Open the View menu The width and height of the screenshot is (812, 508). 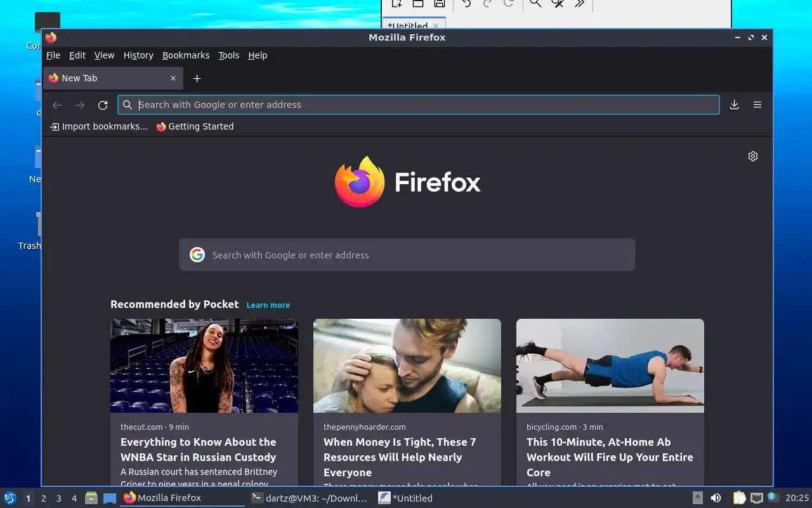[104, 55]
